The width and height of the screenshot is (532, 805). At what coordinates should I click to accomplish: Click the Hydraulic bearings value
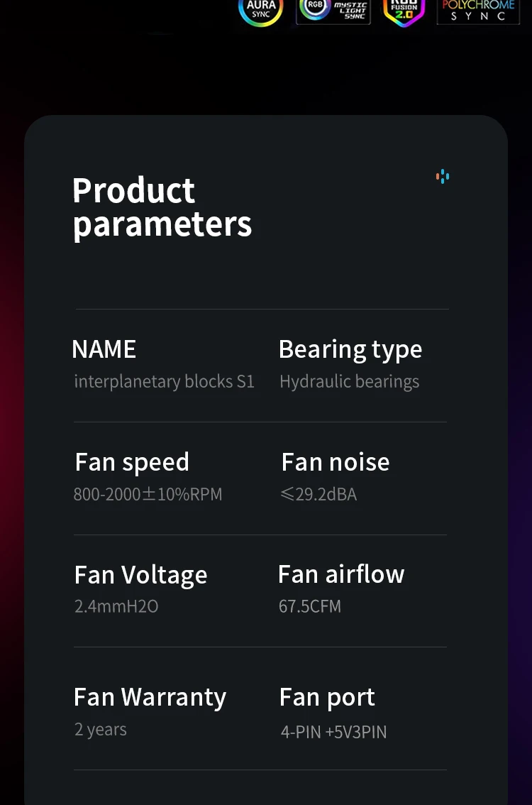click(x=350, y=382)
